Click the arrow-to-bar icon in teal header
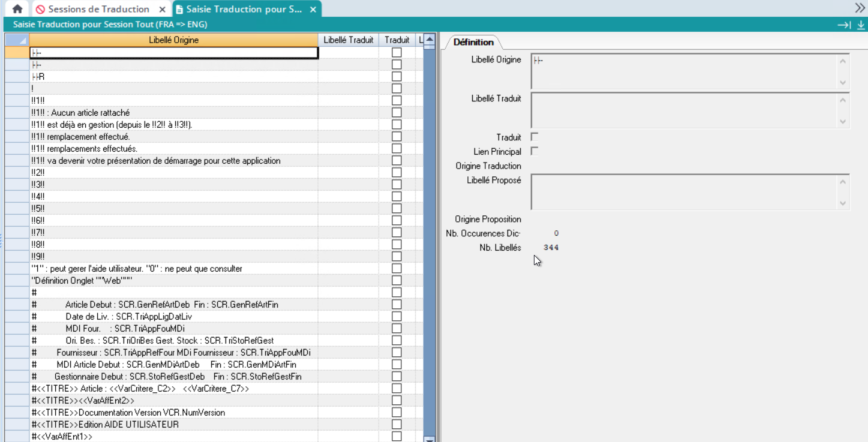This screenshot has width=868, height=442. pyautogui.click(x=844, y=25)
